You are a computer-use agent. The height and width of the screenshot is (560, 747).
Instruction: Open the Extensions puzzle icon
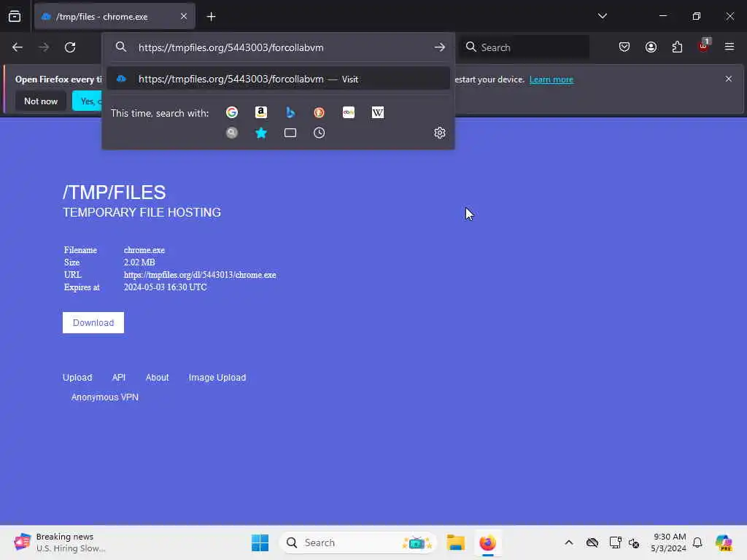pos(677,47)
